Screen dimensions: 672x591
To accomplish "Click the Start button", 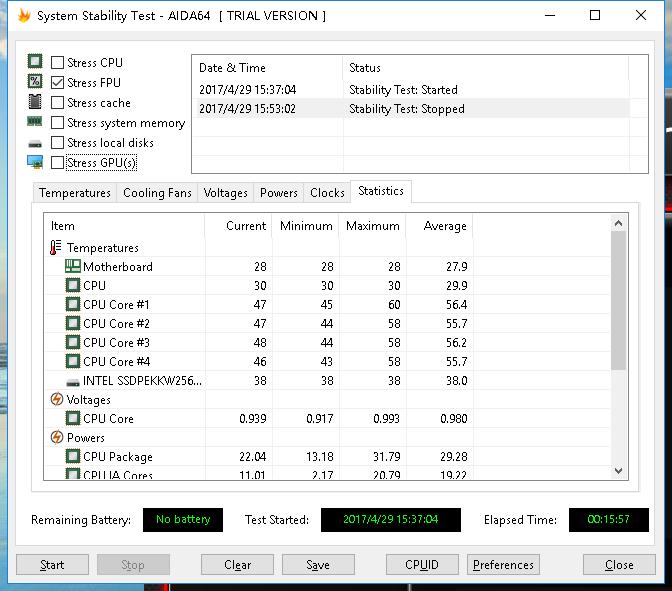I will (x=52, y=565).
